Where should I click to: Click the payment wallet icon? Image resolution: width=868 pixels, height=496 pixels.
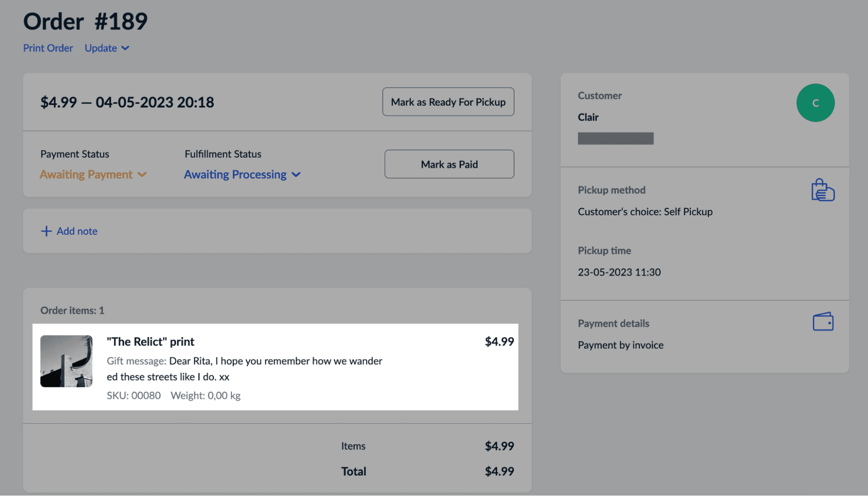pyautogui.click(x=823, y=322)
